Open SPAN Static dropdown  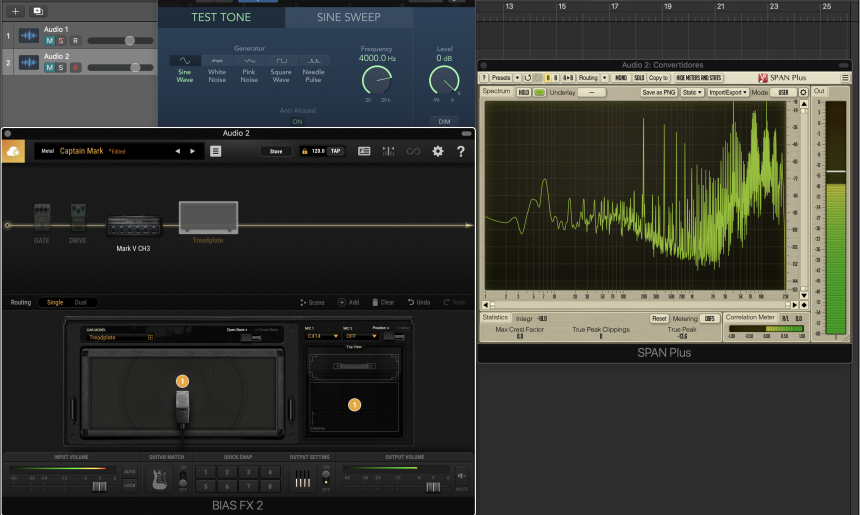coord(692,93)
